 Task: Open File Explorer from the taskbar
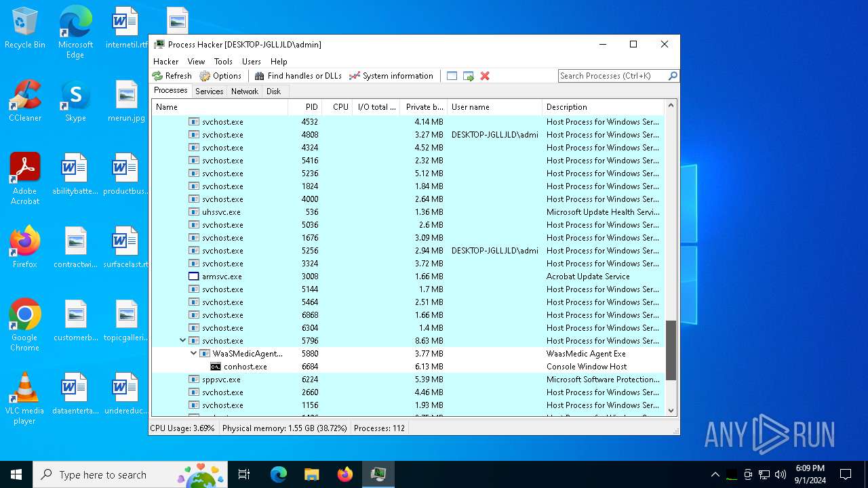coord(311,474)
